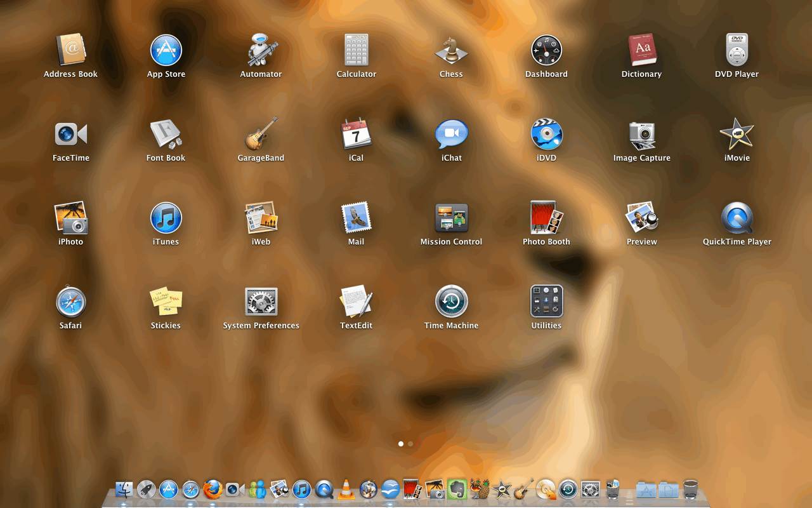Launch App Store from the Launchpad grid

coord(166,50)
